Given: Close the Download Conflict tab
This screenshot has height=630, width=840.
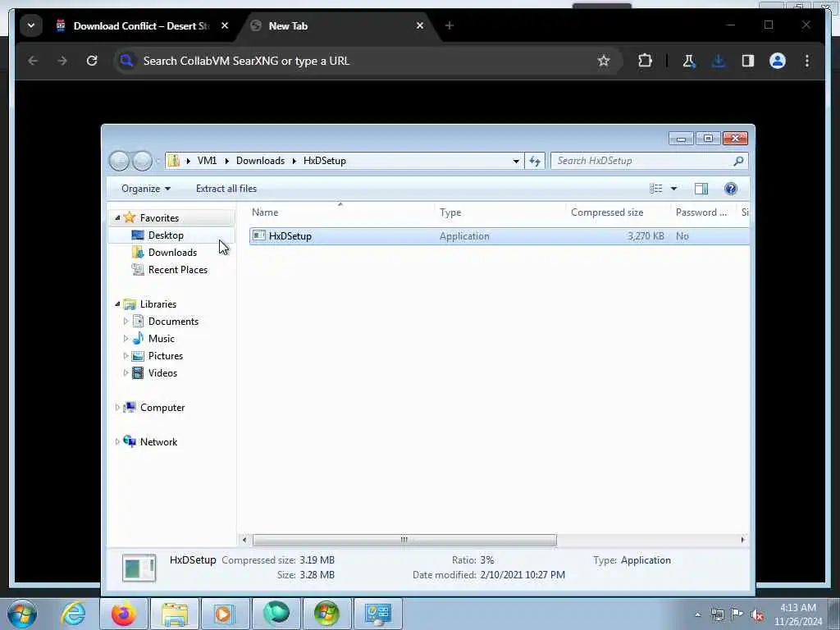Looking at the screenshot, I should (225, 25).
